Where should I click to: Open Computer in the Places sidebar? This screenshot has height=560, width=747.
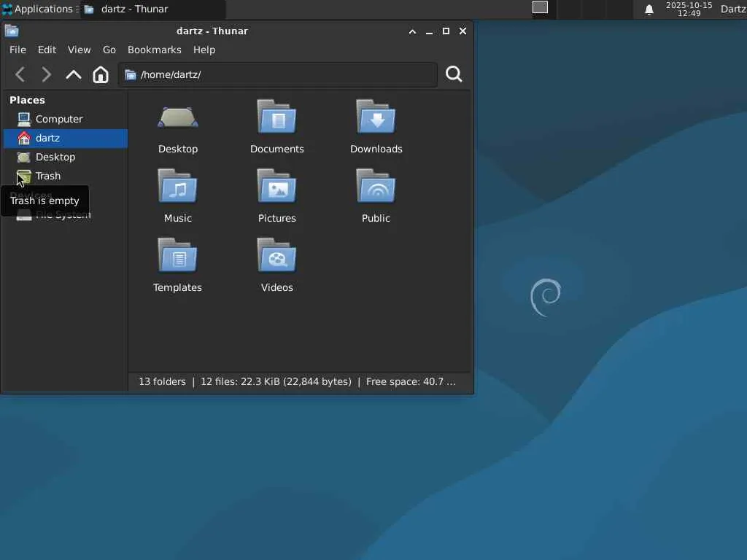click(65, 119)
